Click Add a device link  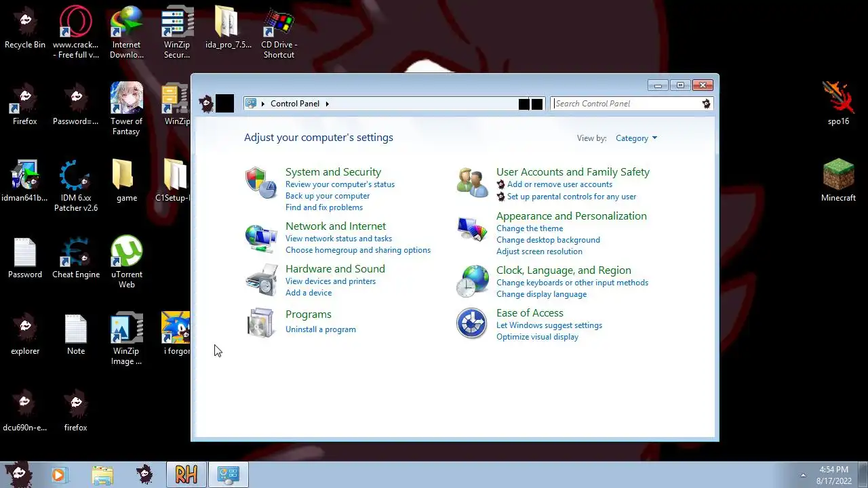click(x=309, y=293)
